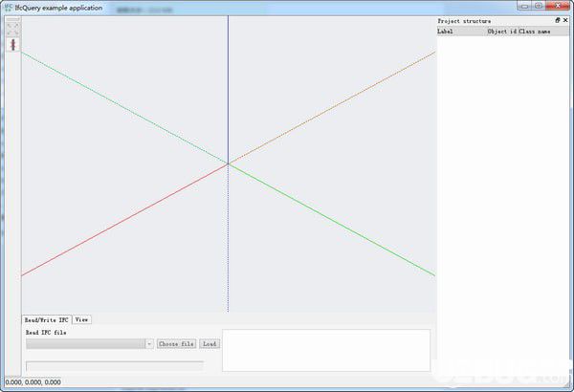Click the IFC file path combo box
The width and height of the screenshot is (574, 392).
point(90,343)
